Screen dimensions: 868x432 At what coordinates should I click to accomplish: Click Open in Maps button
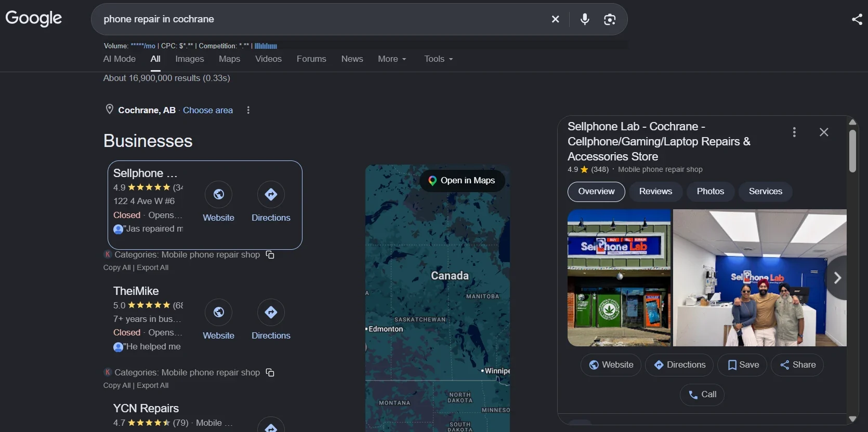coord(462,181)
